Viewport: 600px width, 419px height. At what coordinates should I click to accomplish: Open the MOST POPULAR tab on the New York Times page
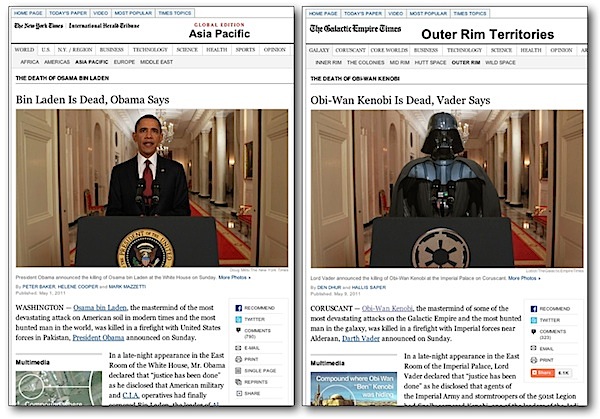pos(133,13)
